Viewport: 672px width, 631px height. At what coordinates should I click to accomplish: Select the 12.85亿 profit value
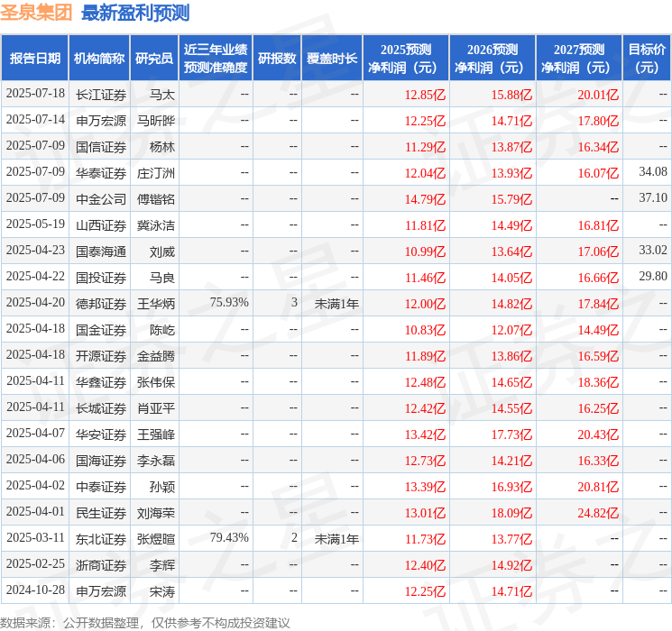425,95
